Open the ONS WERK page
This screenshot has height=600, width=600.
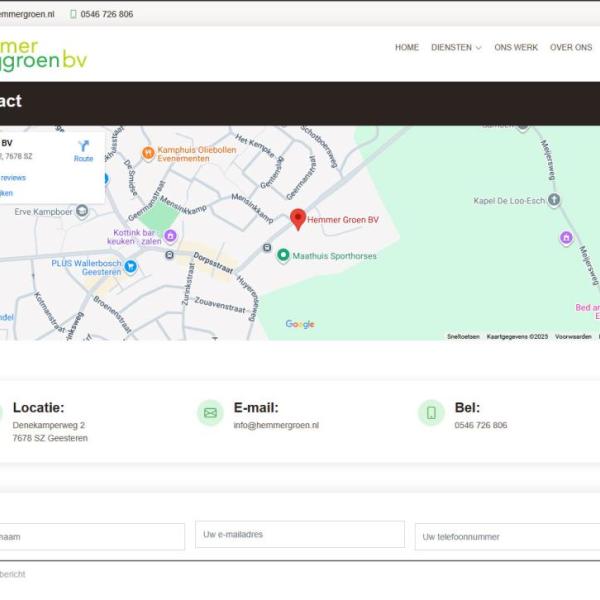(516, 48)
